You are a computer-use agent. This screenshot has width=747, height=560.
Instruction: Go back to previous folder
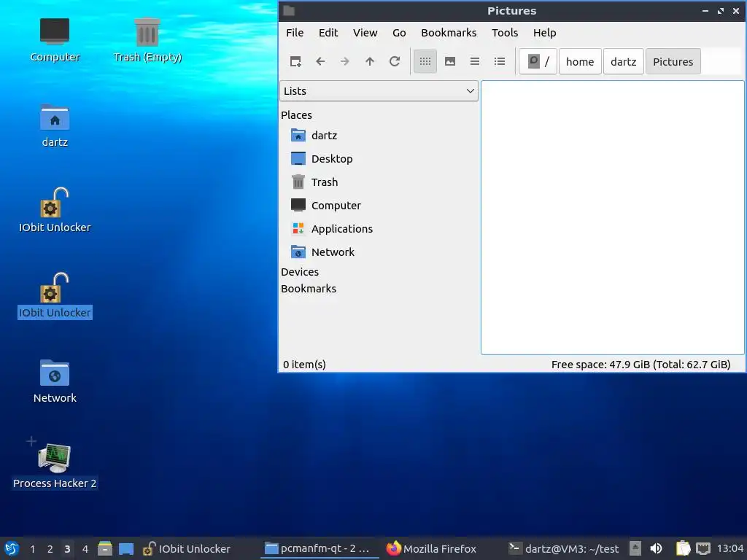pyautogui.click(x=320, y=61)
